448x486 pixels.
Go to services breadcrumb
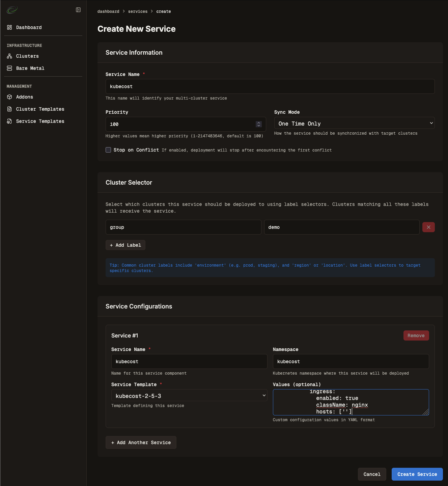138,11
